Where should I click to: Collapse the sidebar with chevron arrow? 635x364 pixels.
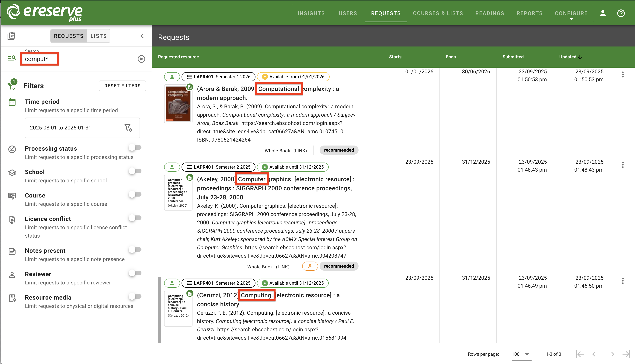pos(142,36)
